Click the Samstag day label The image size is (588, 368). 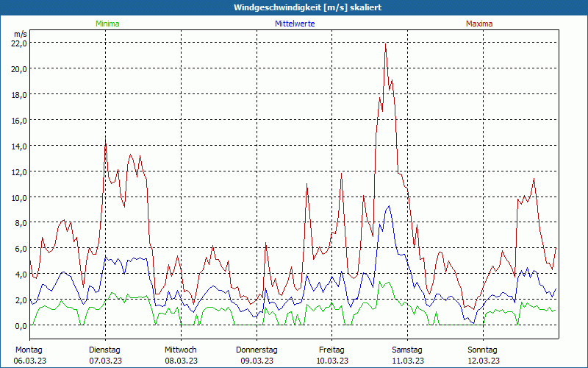[x=407, y=350]
